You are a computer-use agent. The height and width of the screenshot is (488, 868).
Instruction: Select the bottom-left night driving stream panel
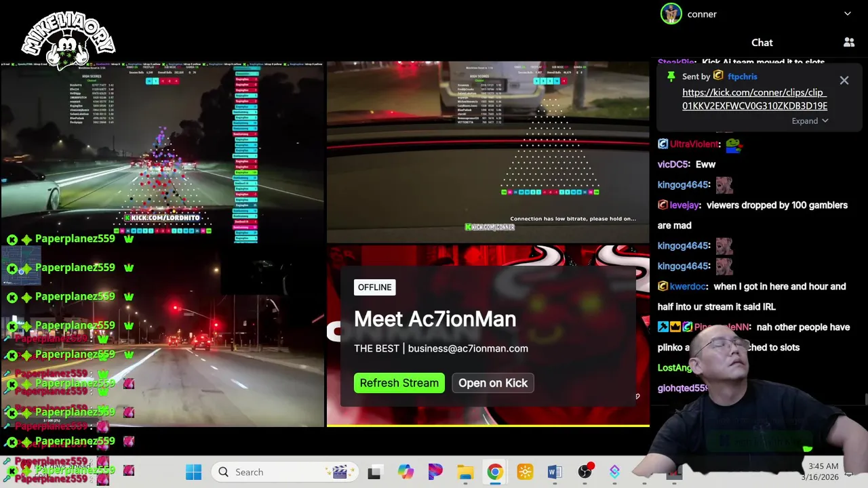(162, 336)
